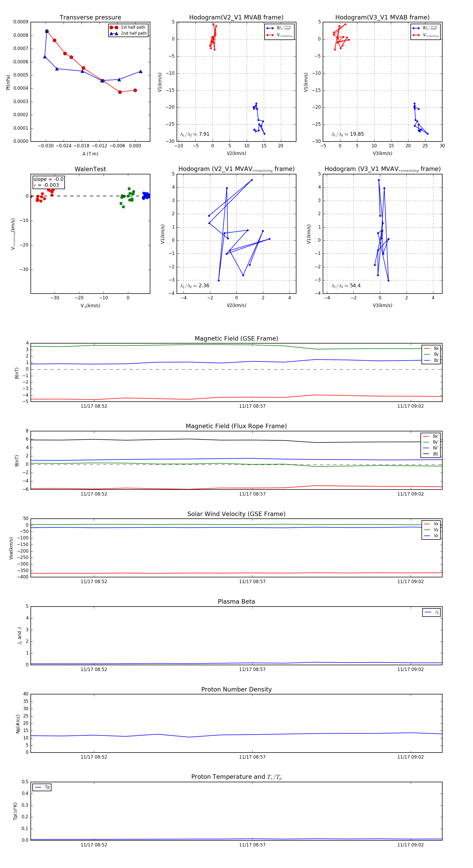Click the eigenvalue ratio annotation reading 7.91
This screenshot has width=473, height=868.
pos(194,134)
